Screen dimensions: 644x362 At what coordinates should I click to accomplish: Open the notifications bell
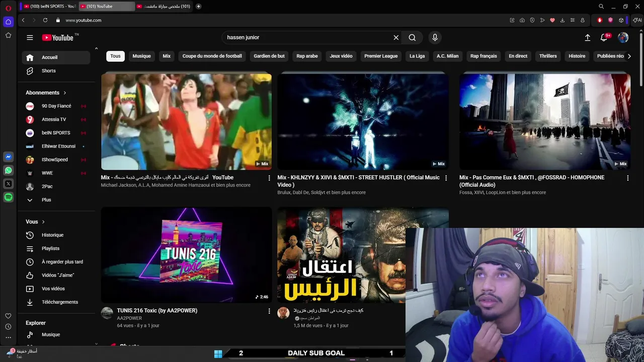(604, 37)
